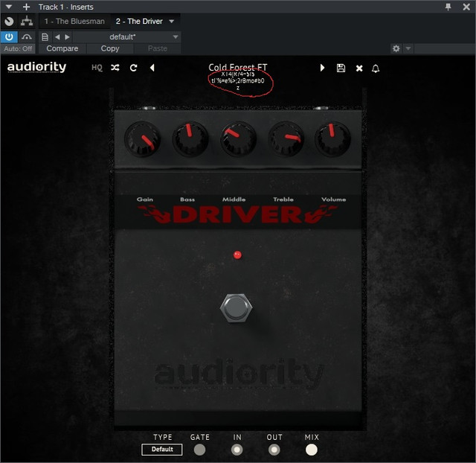Toggle HQ mode
This screenshot has height=463, width=476.
coord(97,68)
